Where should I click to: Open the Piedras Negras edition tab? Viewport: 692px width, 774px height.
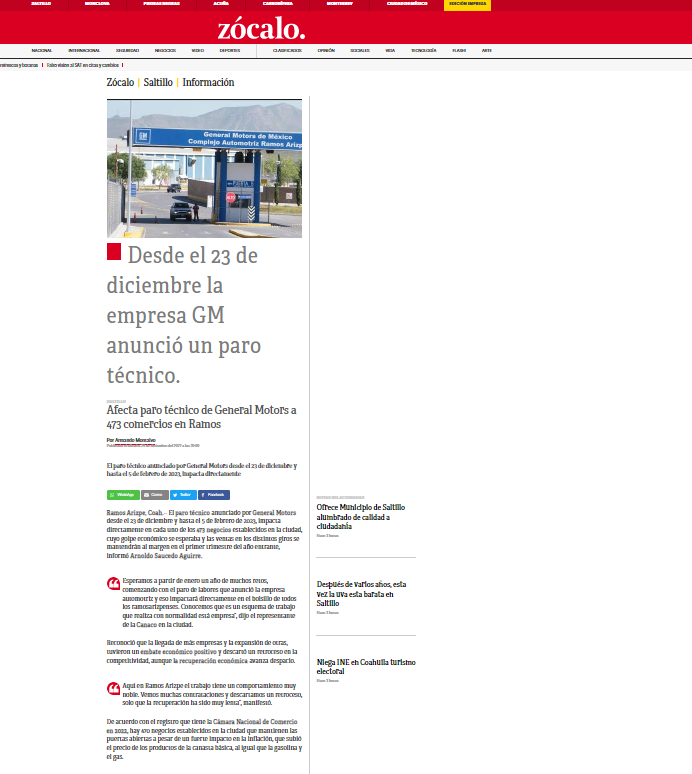coord(161,3)
